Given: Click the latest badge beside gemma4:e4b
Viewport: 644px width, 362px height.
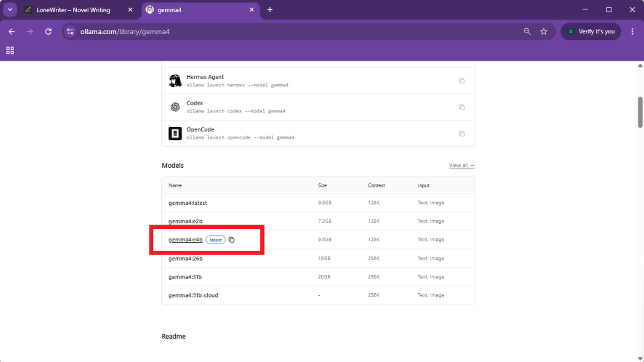Looking at the screenshot, I should [x=215, y=240].
